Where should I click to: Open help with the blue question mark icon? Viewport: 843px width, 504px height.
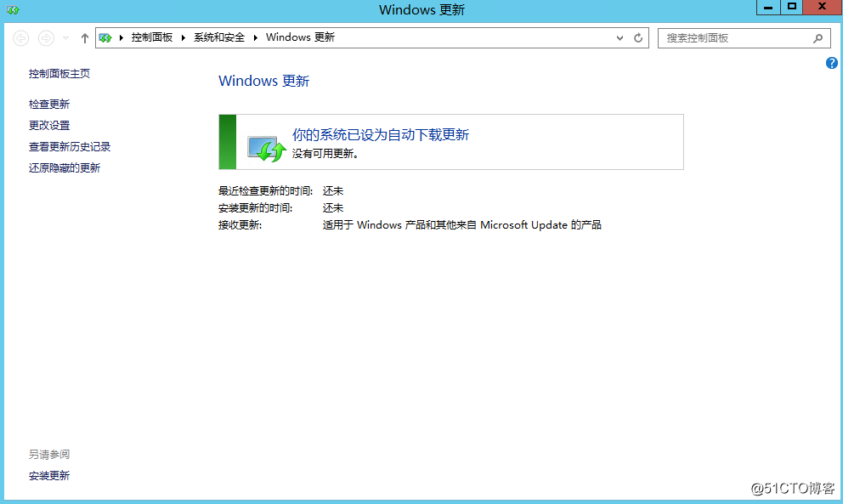(832, 63)
